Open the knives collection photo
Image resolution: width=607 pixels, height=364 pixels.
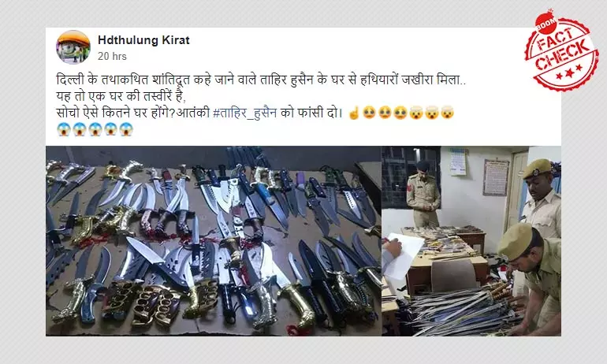[214, 240]
